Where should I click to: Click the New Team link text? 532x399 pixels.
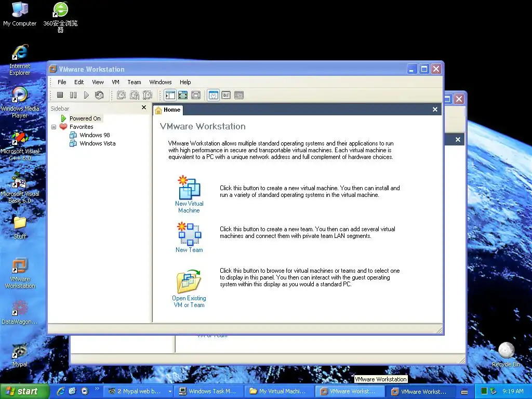click(x=189, y=250)
